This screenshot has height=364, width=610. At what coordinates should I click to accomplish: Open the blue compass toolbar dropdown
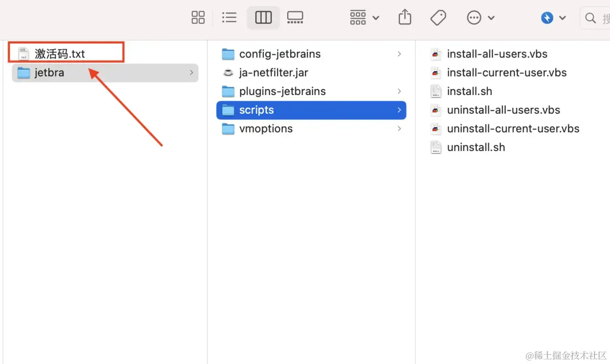(x=553, y=18)
